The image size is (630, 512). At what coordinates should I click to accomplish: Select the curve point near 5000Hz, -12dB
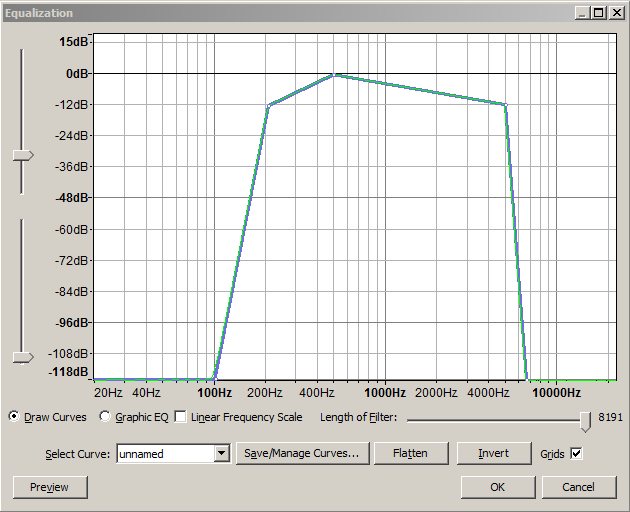coord(506,104)
